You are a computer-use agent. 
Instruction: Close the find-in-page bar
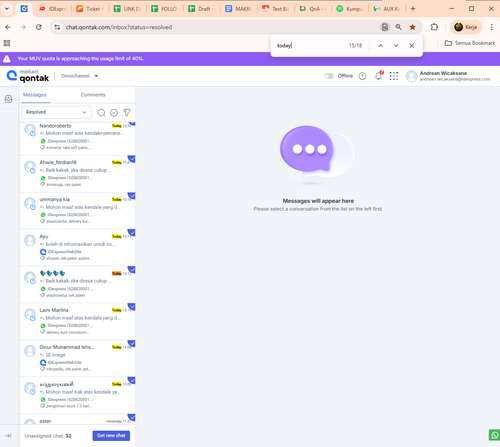pyautogui.click(x=412, y=46)
